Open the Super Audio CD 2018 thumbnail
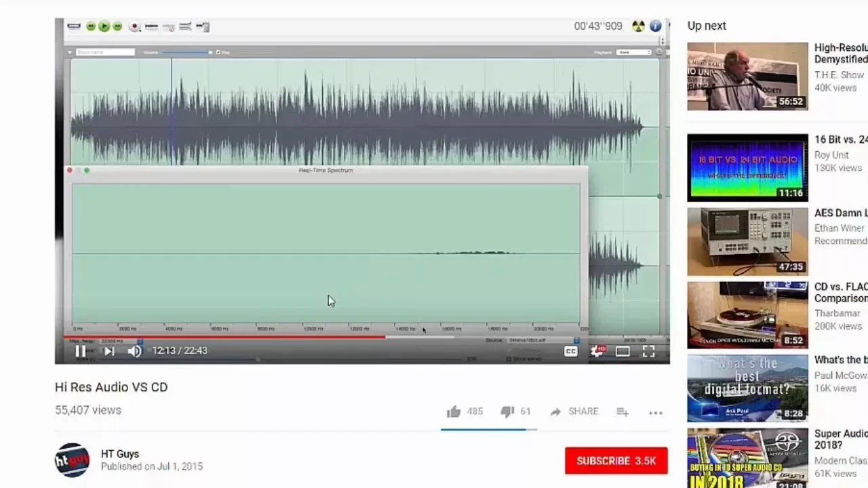The width and height of the screenshot is (868, 488). [747, 457]
